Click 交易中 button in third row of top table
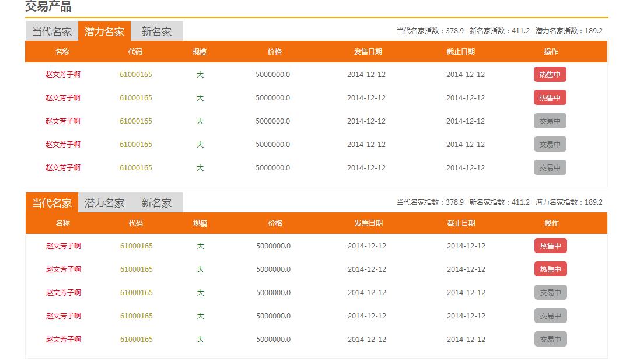The image size is (633, 364). pyautogui.click(x=550, y=121)
